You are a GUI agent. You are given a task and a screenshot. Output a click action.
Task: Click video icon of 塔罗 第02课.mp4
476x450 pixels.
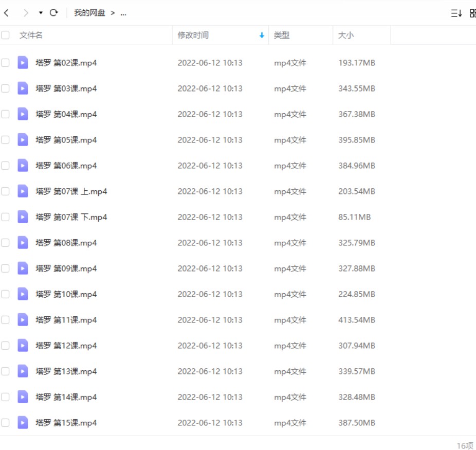click(x=23, y=63)
